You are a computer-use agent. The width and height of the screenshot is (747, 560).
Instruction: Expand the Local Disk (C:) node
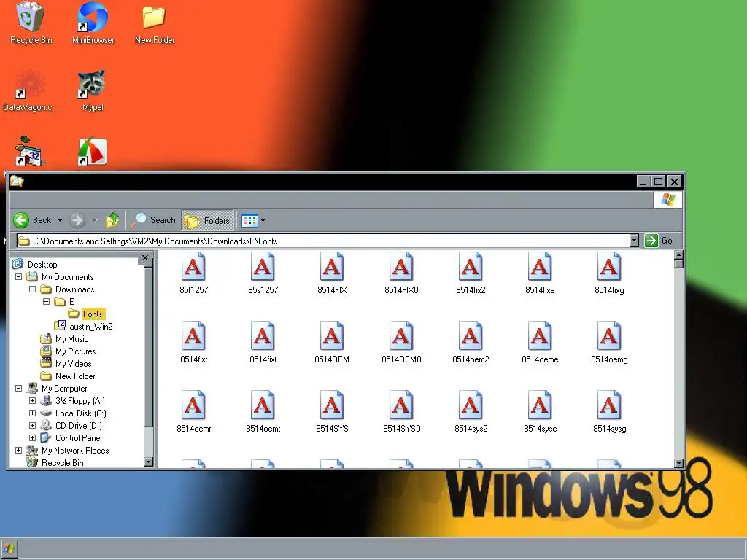coord(32,413)
